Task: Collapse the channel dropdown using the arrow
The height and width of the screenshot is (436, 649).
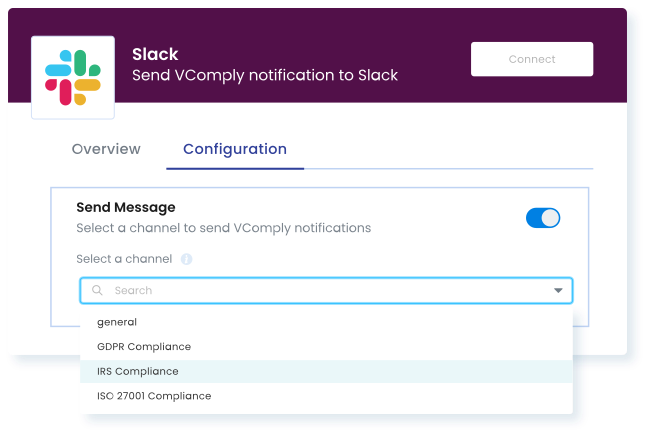Action: (x=558, y=291)
